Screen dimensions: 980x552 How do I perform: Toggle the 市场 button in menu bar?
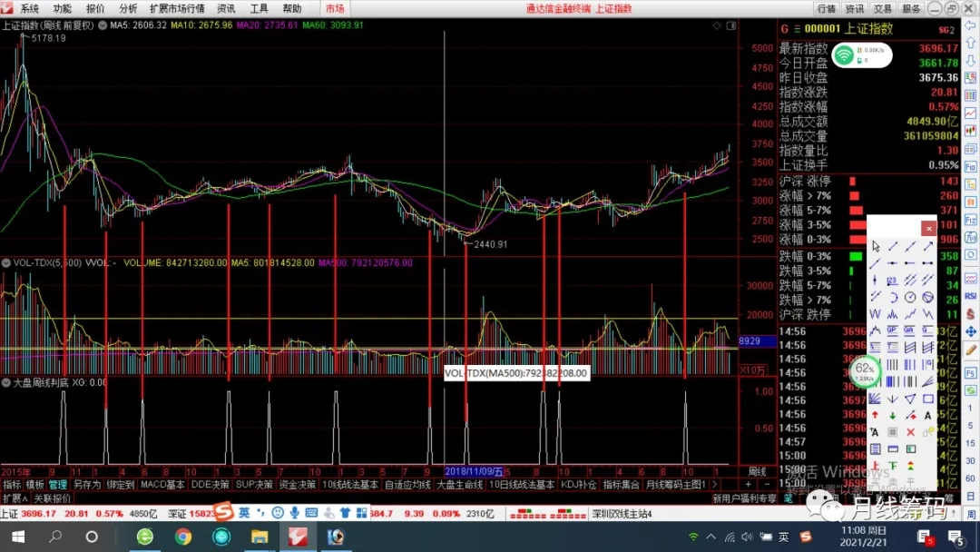click(x=335, y=8)
